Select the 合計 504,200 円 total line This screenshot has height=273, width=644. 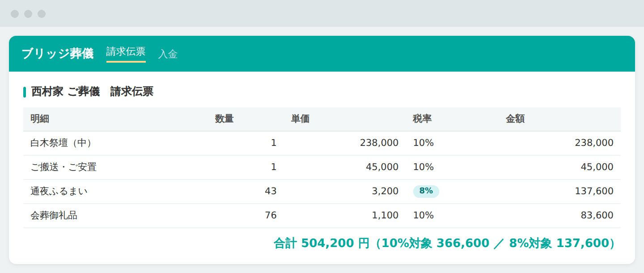[444, 243]
